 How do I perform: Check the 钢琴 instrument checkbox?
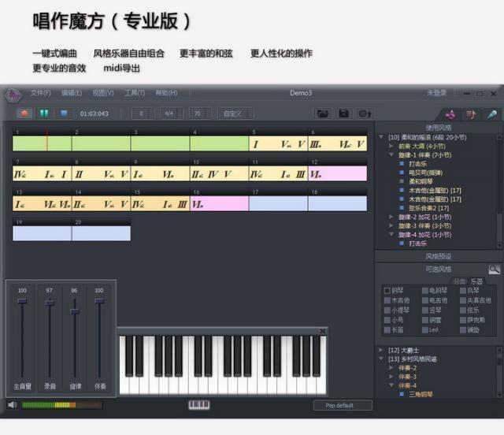tap(387, 291)
